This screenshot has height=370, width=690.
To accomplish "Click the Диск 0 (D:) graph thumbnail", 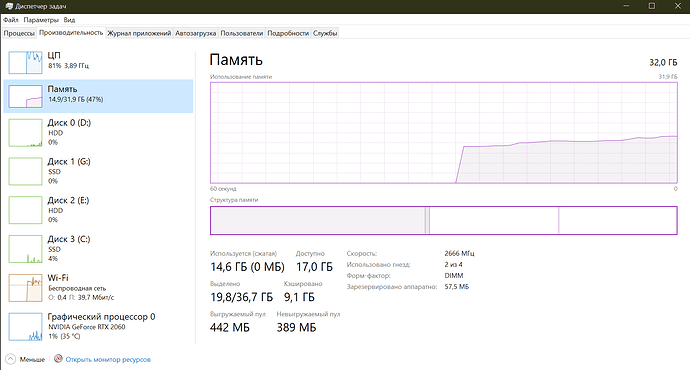I will pos(26,132).
